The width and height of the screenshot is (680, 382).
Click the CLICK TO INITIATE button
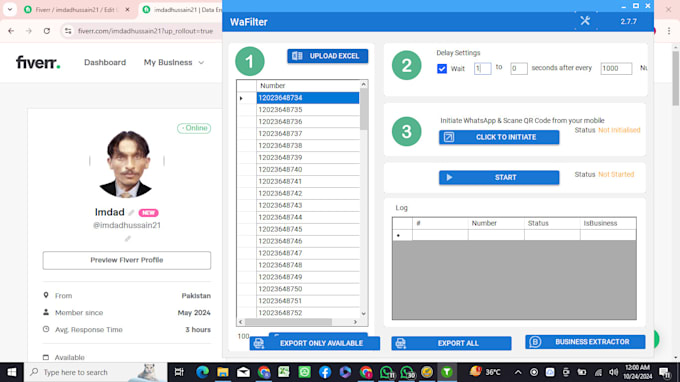tap(499, 137)
